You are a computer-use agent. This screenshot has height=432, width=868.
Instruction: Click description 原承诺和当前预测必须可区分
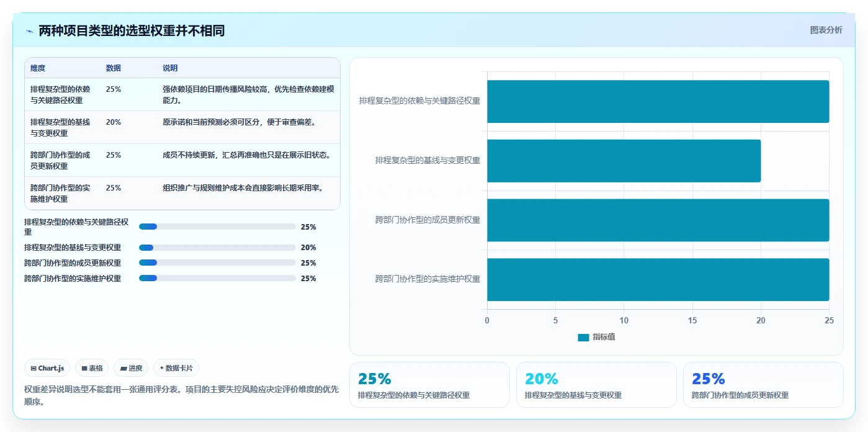click(239, 122)
